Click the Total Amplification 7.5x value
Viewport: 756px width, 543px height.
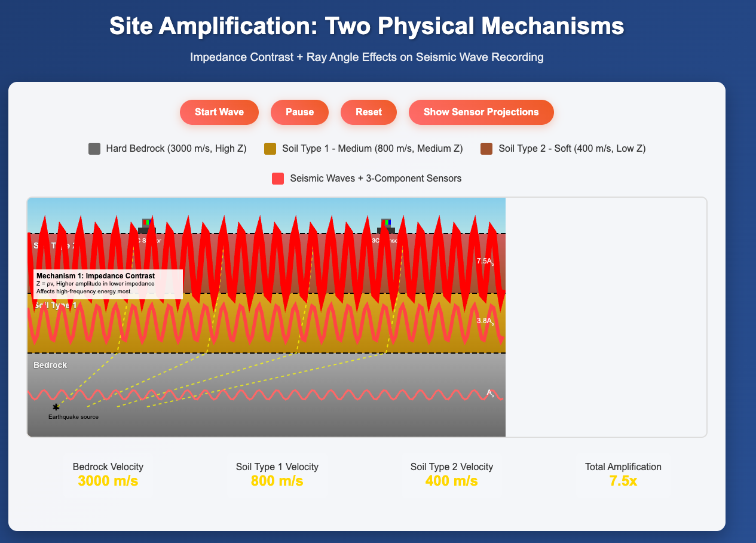(x=623, y=481)
